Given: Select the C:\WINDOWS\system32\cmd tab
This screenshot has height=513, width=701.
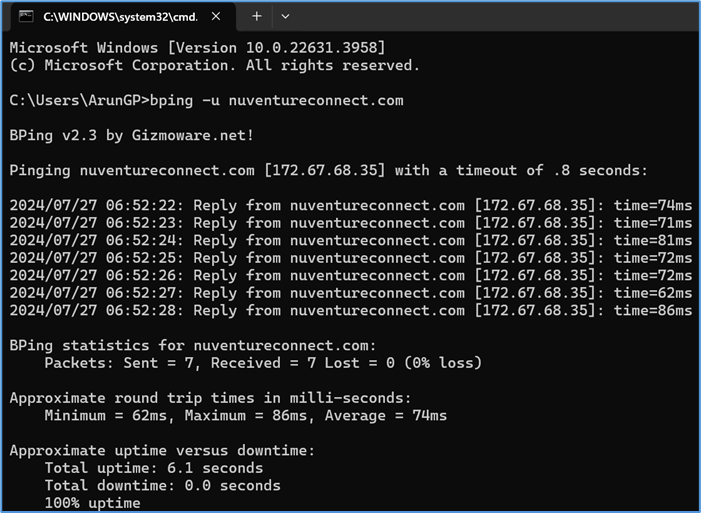Looking at the screenshot, I should (x=119, y=17).
